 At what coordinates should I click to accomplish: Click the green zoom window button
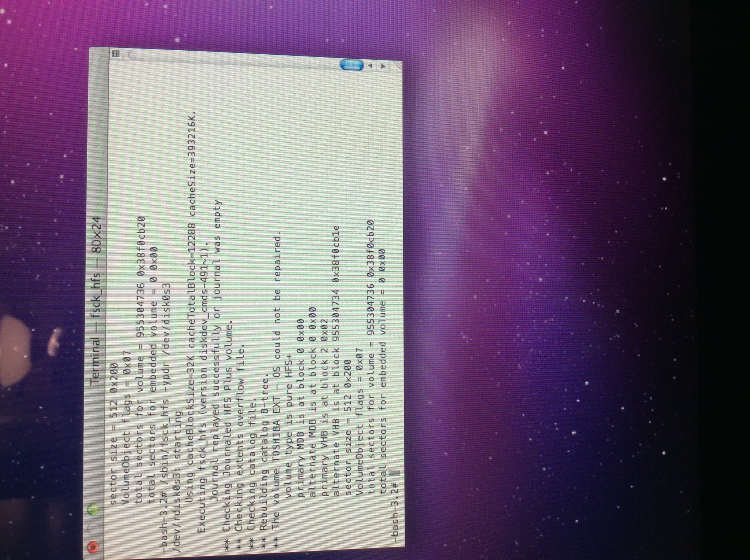93,509
